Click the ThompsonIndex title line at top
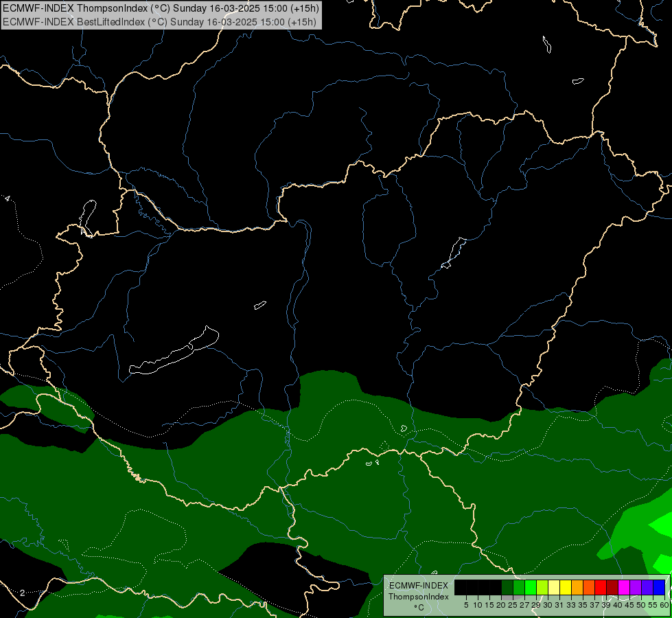This screenshot has width=672, height=618. pos(161,8)
